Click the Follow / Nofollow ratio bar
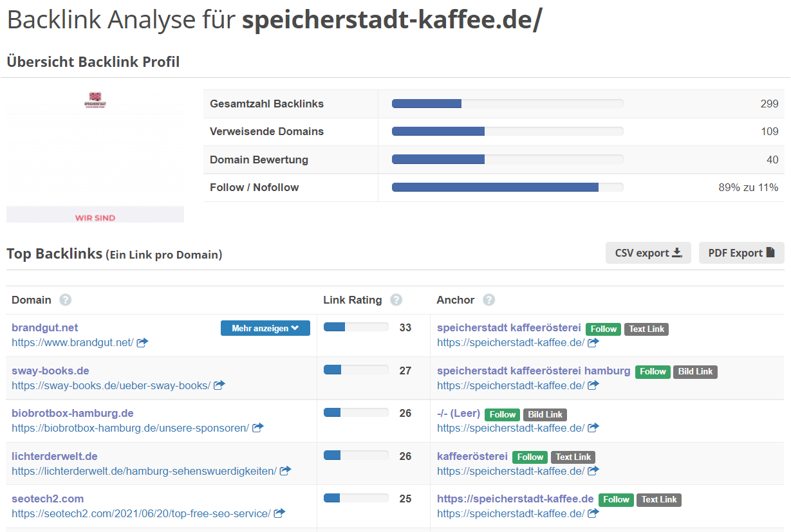This screenshot has height=532, width=791. (x=508, y=187)
